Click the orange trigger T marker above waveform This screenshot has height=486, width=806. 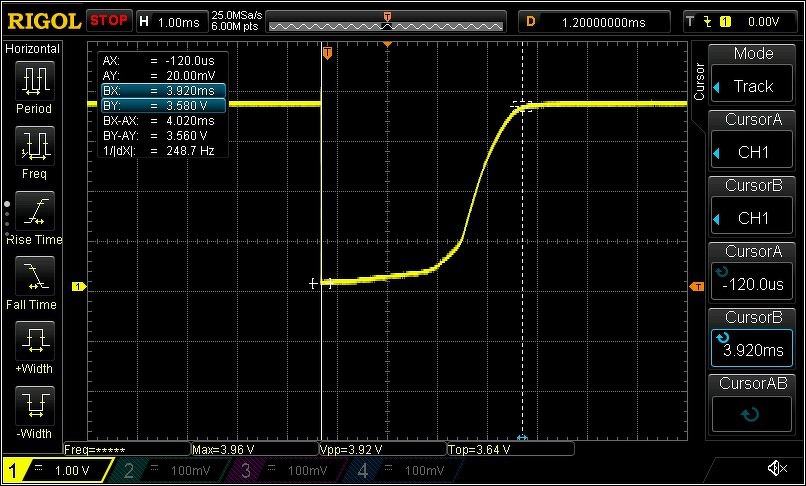[327, 52]
